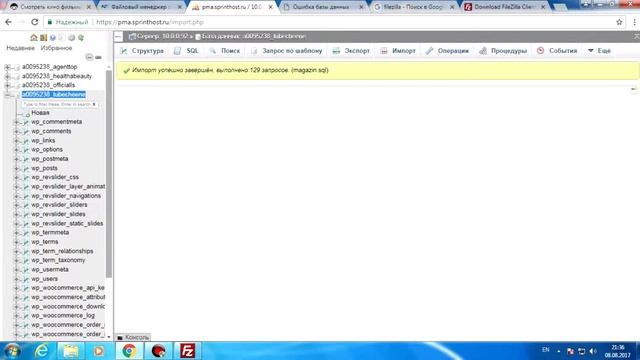
Task: Open the wp_woocommerce_log table
Action: click(63, 316)
